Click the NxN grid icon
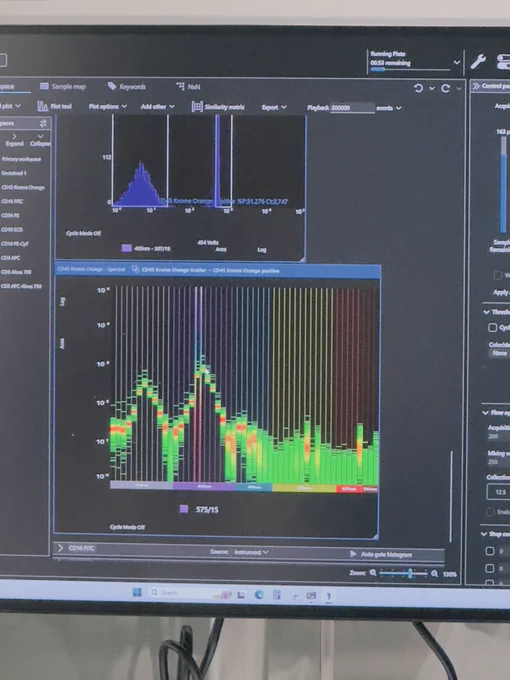 [x=180, y=86]
